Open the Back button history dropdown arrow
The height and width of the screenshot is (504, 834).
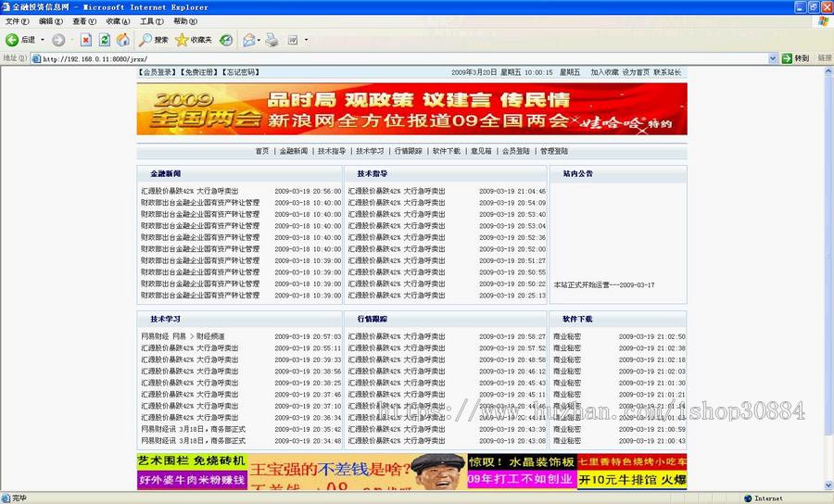click(43, 40)
